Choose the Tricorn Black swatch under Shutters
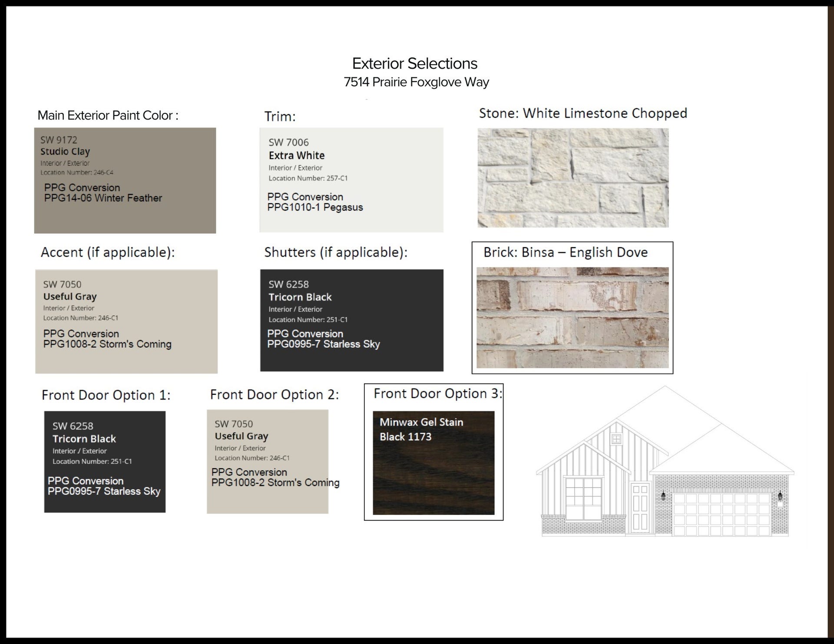The height and width of the screenshot is (644, 834). point(352,320)
